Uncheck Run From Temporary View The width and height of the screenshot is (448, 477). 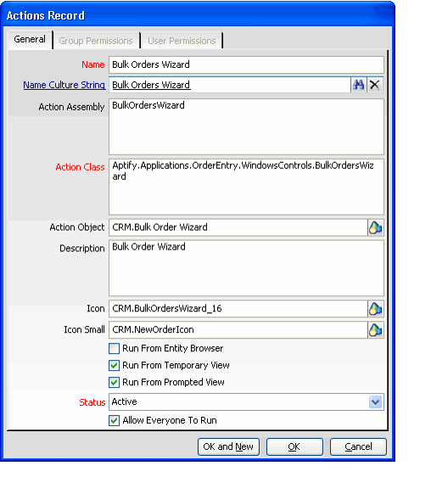(114, 365)
